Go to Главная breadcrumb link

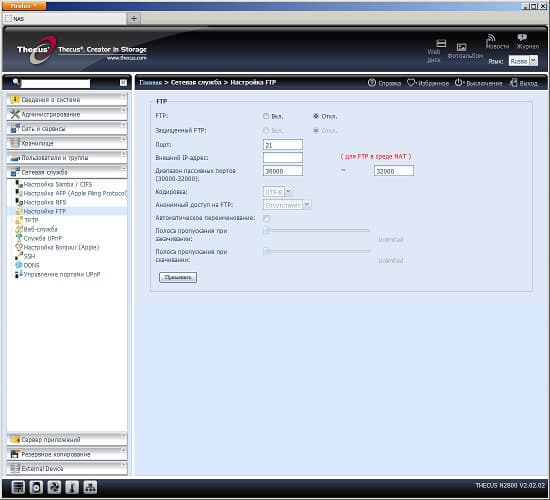pyautogui.click(x=150, y=82)
